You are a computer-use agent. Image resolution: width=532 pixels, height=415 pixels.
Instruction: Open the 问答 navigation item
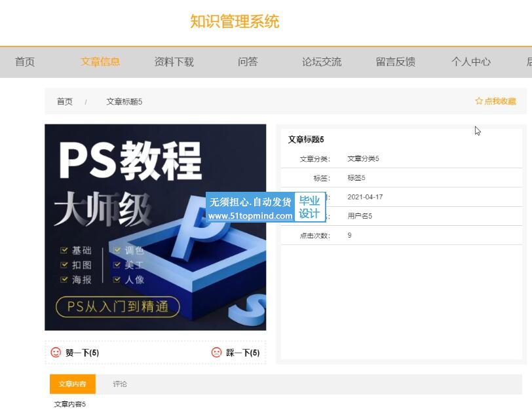pyautogui.click(x=248, y=62)
